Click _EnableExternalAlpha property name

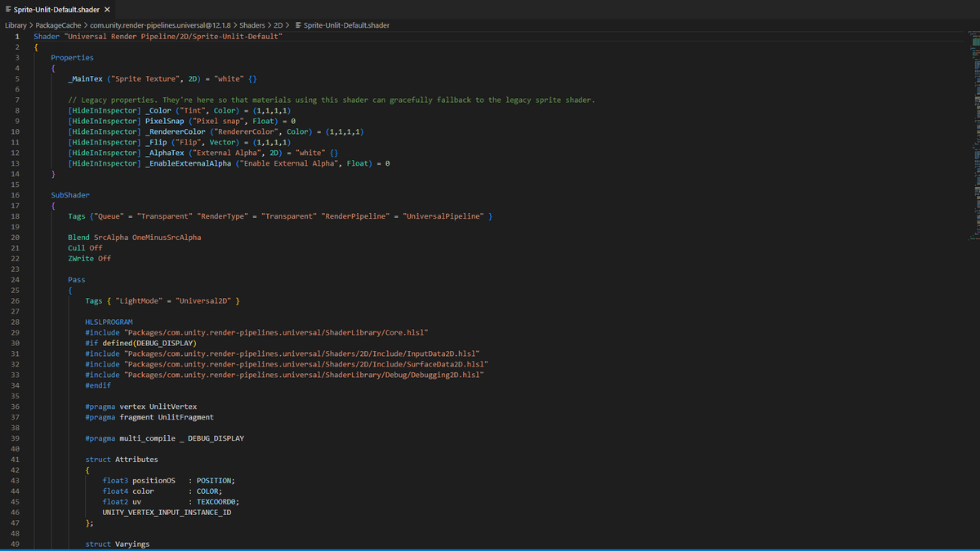(x=190, y=164)
